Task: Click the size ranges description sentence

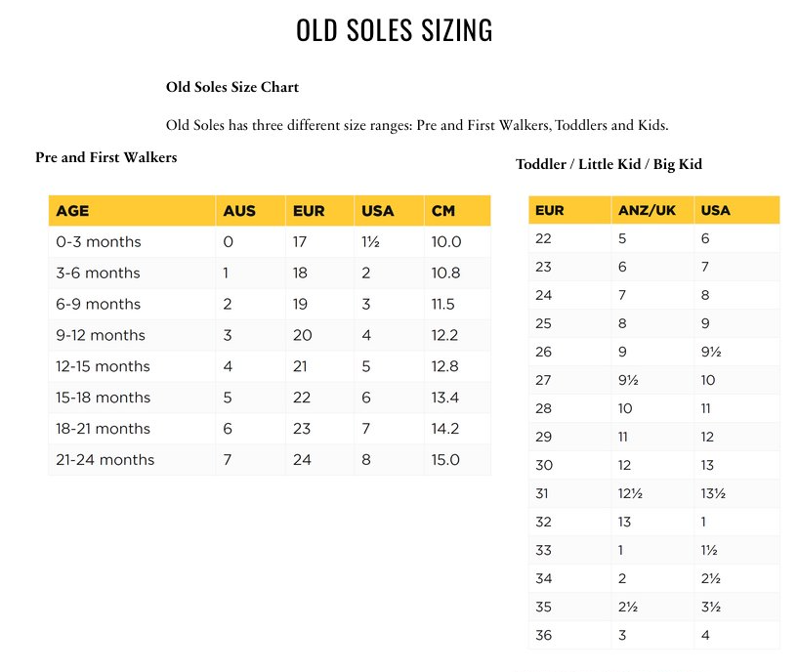Action: (417, 125)
